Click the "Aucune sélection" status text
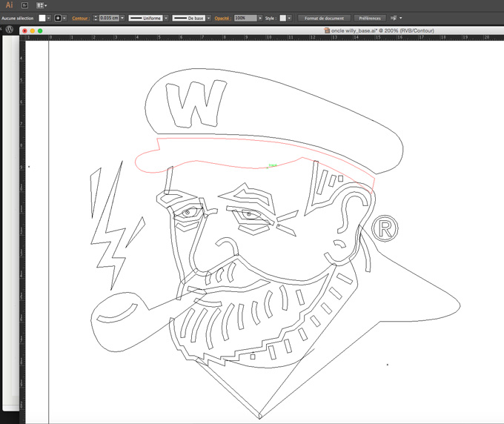The image size is (504, 424). click(17, 19)
